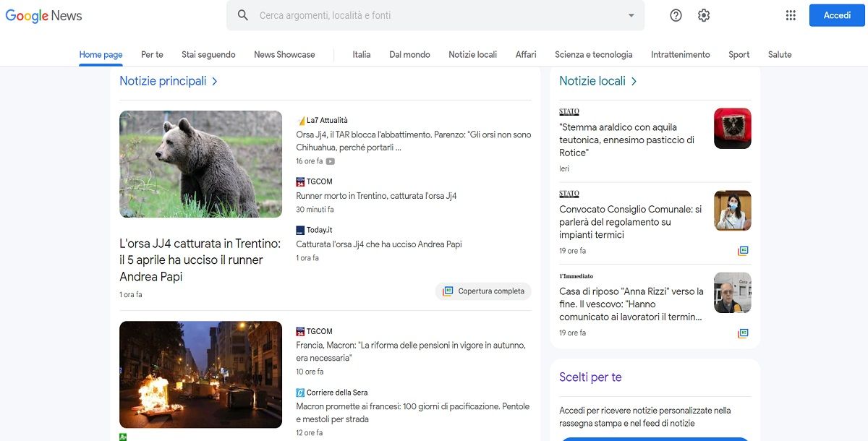Click the STATO logo above Stemma araldico
Viewport: 868px width, 441px height.
569,112
